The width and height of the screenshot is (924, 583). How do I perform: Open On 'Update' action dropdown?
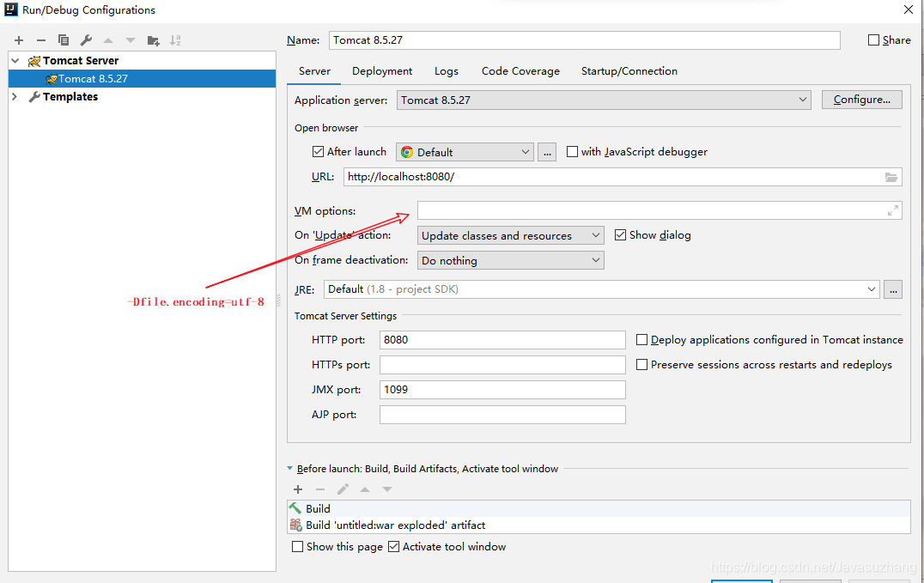coord(510,235)
